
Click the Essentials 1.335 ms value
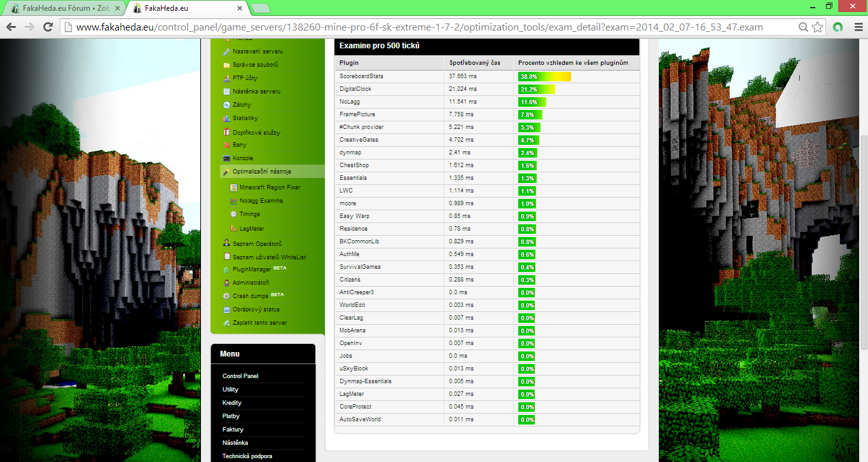[461, 178]
